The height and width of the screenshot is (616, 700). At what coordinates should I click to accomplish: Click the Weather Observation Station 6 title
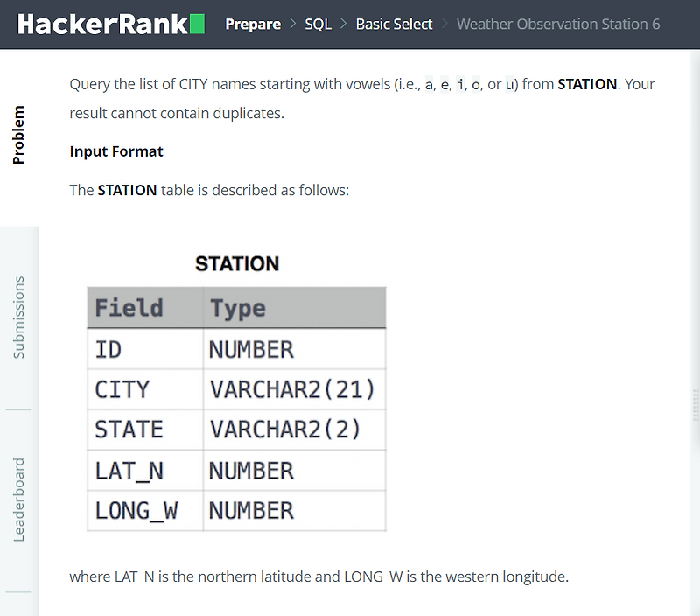pos(558,24)
